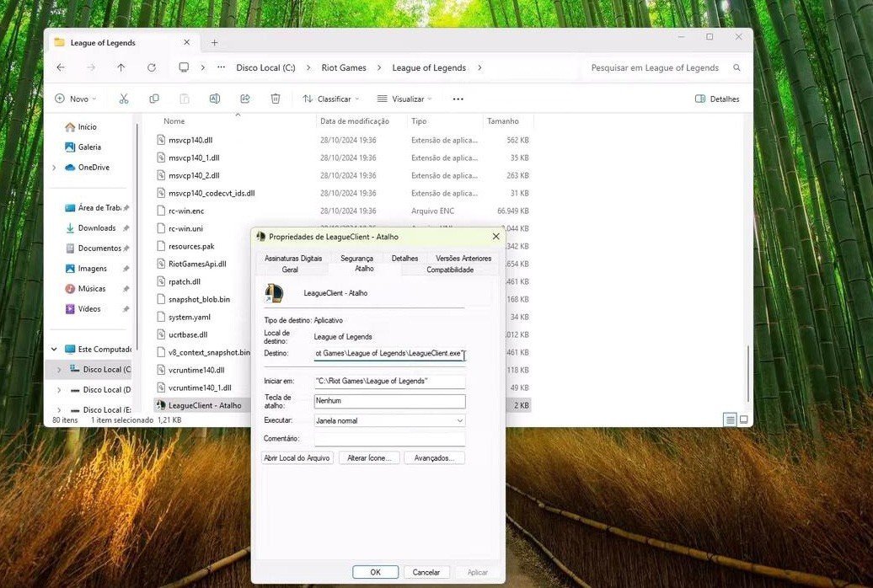Click the Avançados button
This screenshot has height=588, width=873.
click(x=434, y=457)
